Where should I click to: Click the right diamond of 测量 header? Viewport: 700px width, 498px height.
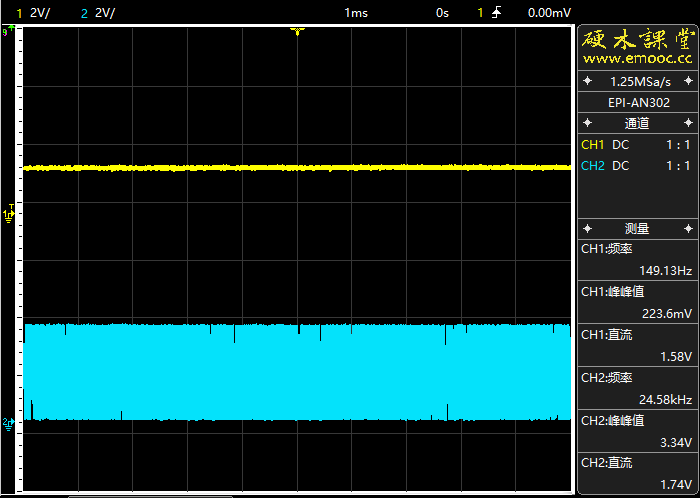point(689,229)
